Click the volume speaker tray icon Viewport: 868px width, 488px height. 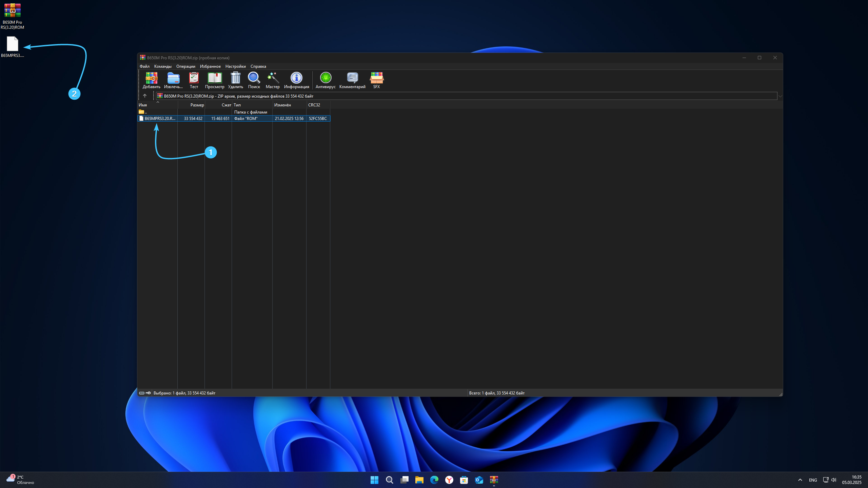click(834, 480)
